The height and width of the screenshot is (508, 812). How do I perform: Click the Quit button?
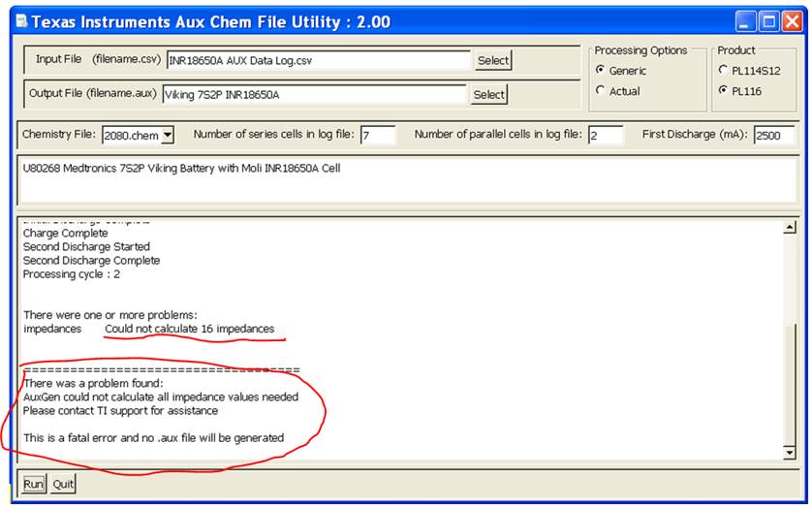coord(63,484)
